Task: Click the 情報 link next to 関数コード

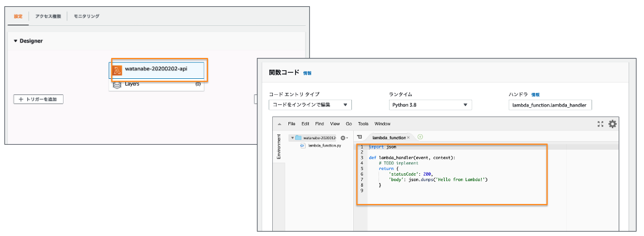Action: point(307,73)
